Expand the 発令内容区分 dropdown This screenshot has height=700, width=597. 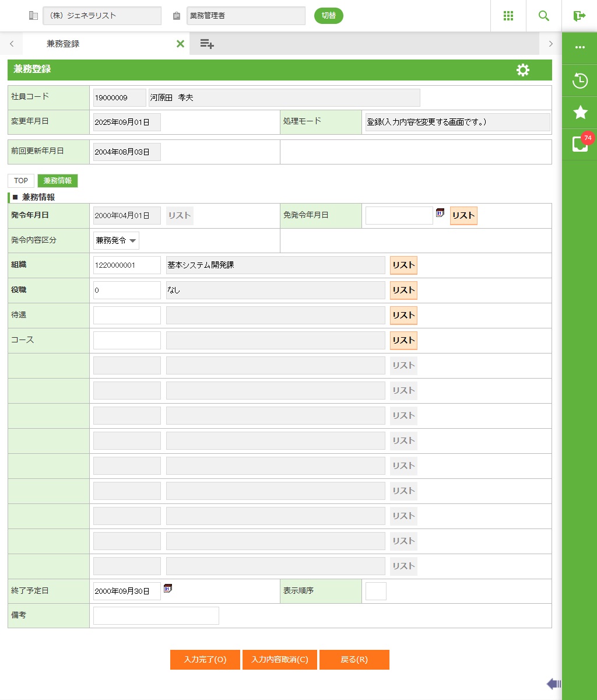pyautogui.click(x=116, y=240)
